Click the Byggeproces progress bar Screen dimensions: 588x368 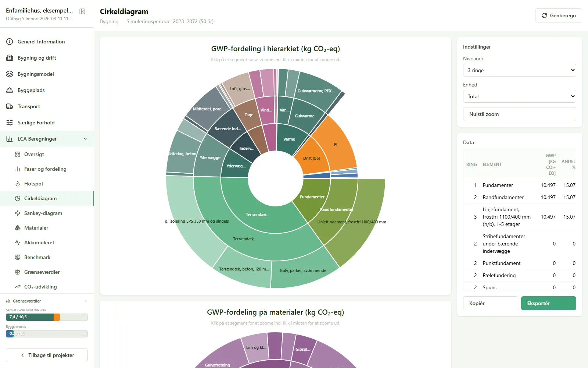(x=47, y=333)
